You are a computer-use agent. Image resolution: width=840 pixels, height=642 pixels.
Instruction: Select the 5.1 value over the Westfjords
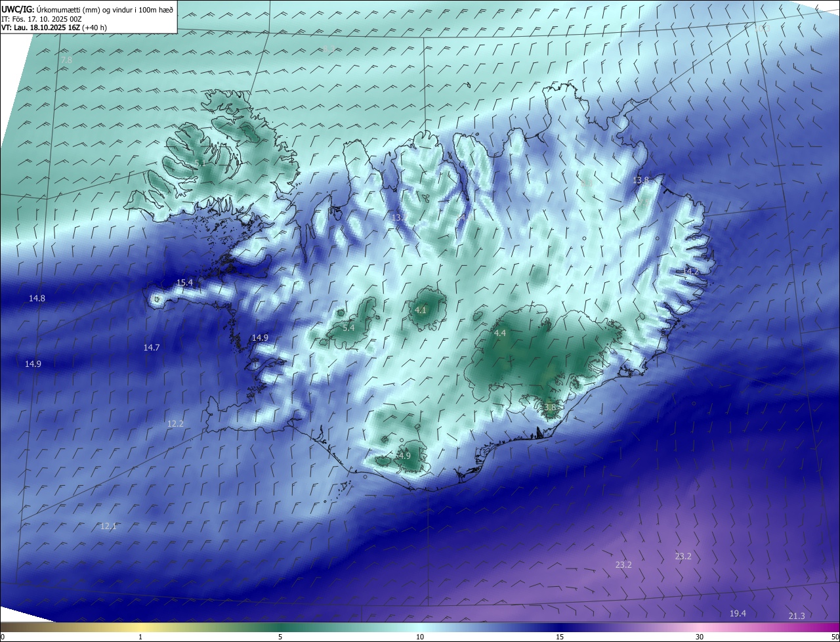click(199, 163)
